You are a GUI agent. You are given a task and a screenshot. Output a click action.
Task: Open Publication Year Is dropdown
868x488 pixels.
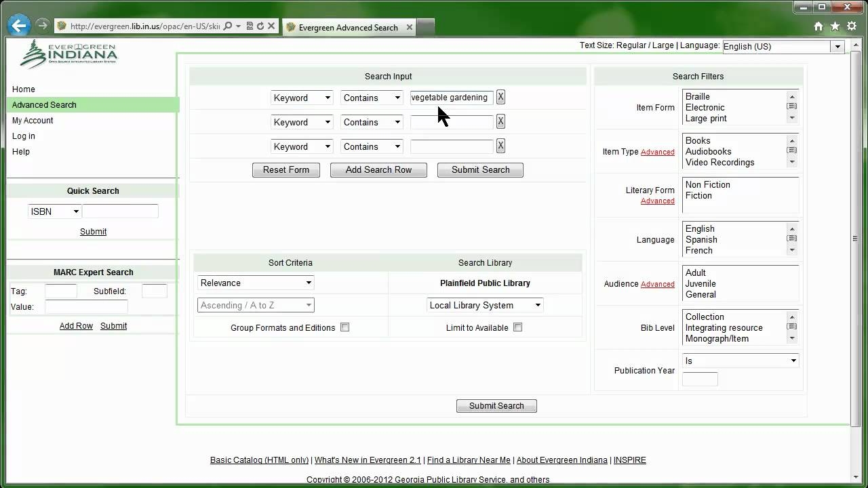point(741,361)
